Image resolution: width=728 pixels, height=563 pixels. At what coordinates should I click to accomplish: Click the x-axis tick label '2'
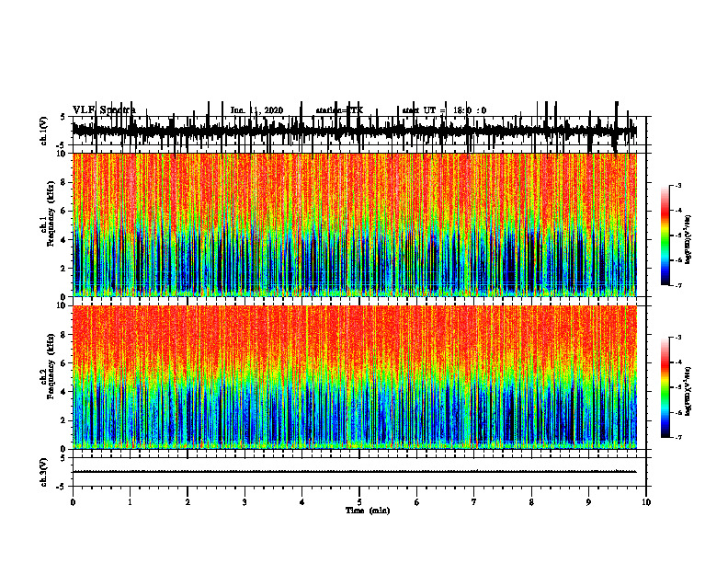(188, 502)
